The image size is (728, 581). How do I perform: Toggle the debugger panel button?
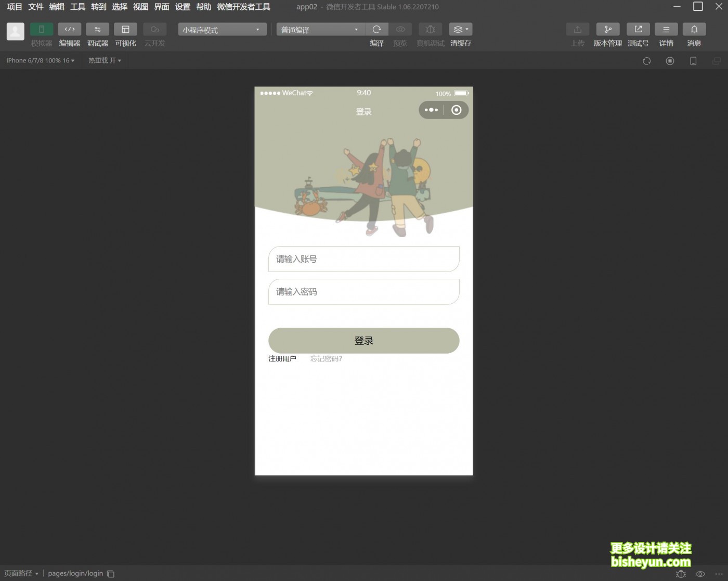(98, 30)
